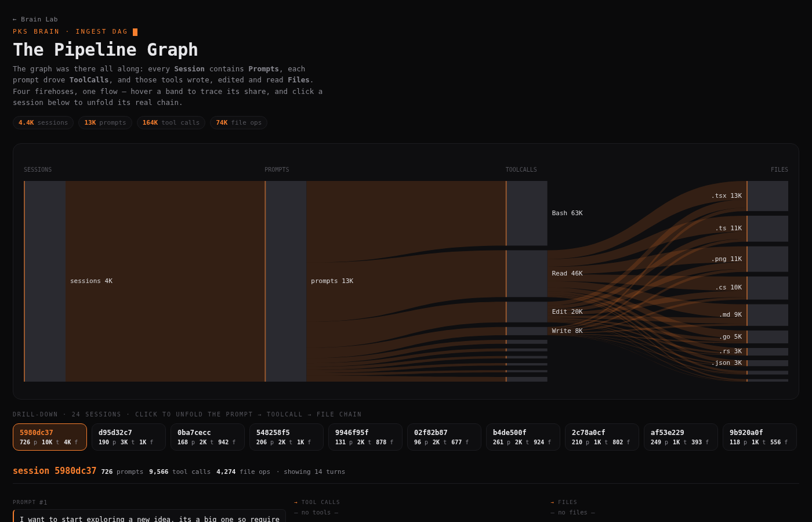The image size is (812, 522).
Task: Click the '4,274 file ops' text
Action: (x=244, y=472)
